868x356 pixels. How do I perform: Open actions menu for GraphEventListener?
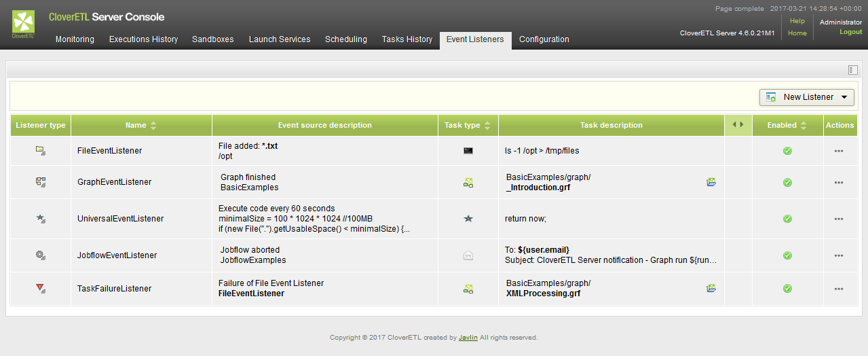839,182
